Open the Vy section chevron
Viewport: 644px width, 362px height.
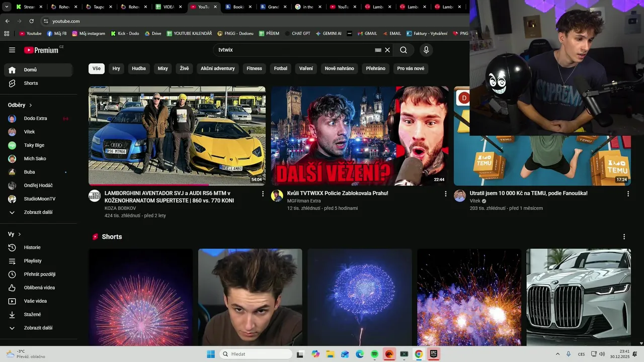(x=20, y=234)
